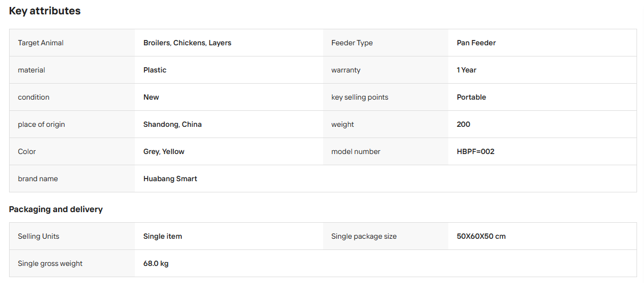Click the 'key selling points' label

coord(359,97)
